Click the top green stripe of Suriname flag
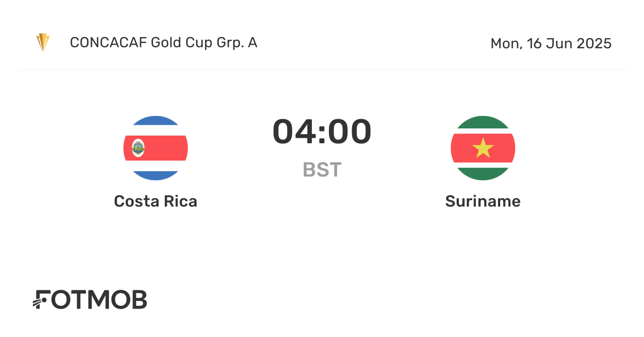Viewport: 644px width, 337px height. click(483, 123)
